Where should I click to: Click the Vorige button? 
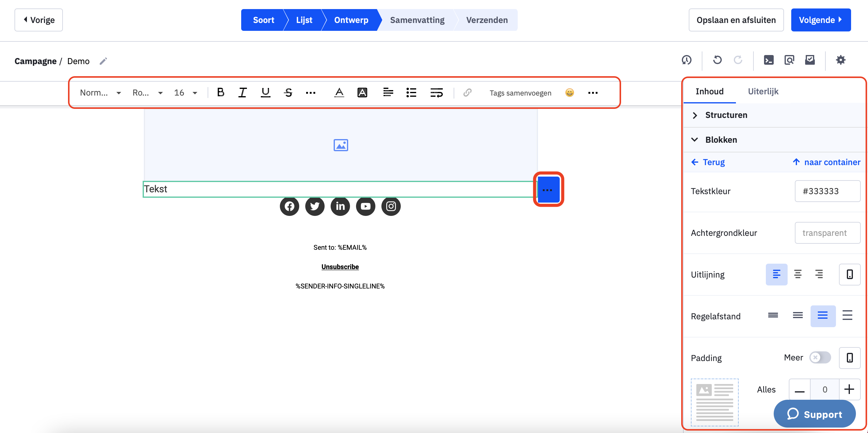point(39,20)
